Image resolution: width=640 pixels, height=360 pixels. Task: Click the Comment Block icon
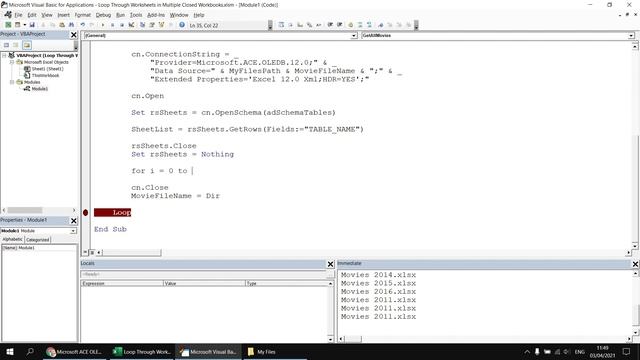[360, 25]
